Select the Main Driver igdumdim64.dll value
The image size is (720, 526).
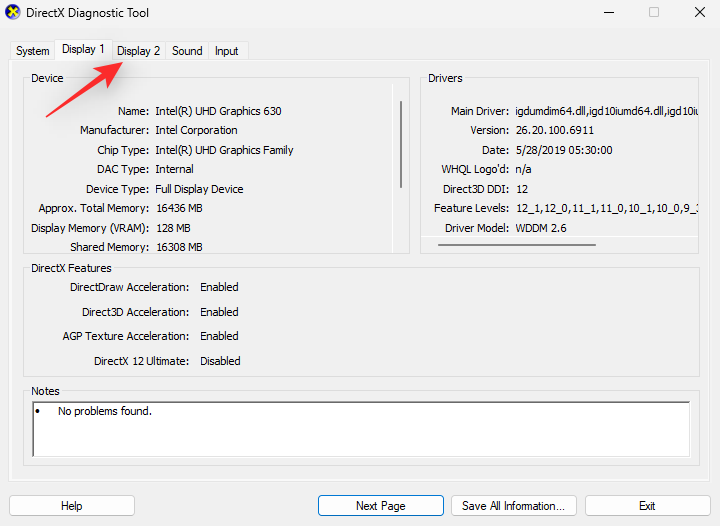(x=607, y=111)
